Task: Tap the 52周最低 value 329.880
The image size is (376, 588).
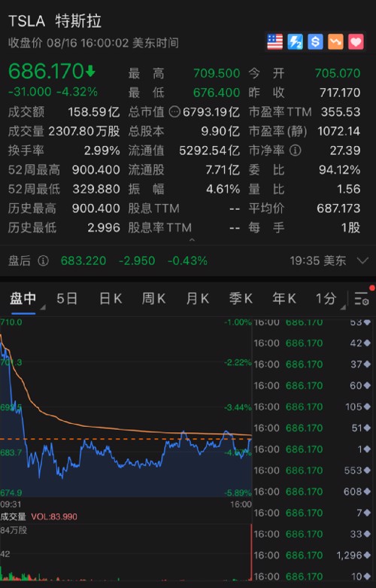Action: coord(96,189)
